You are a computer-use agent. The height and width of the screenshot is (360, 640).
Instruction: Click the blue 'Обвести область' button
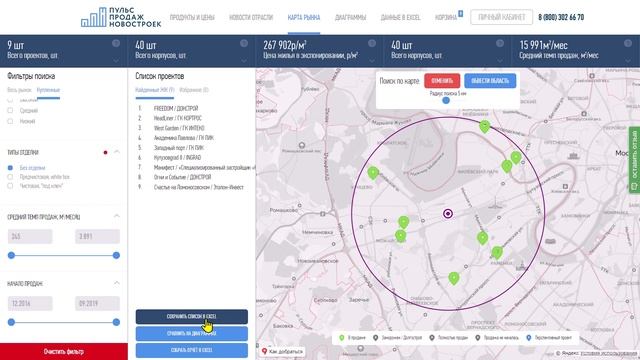[490, 81]
